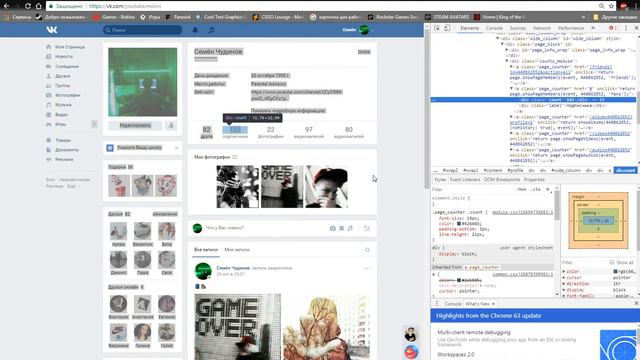Click the VK search field
Image resolution: width=640 pixels, height=360 pixels.
(142, 30)
